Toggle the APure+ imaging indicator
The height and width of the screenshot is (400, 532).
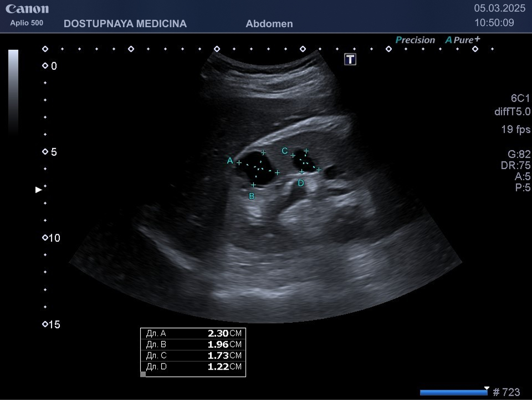462,40
